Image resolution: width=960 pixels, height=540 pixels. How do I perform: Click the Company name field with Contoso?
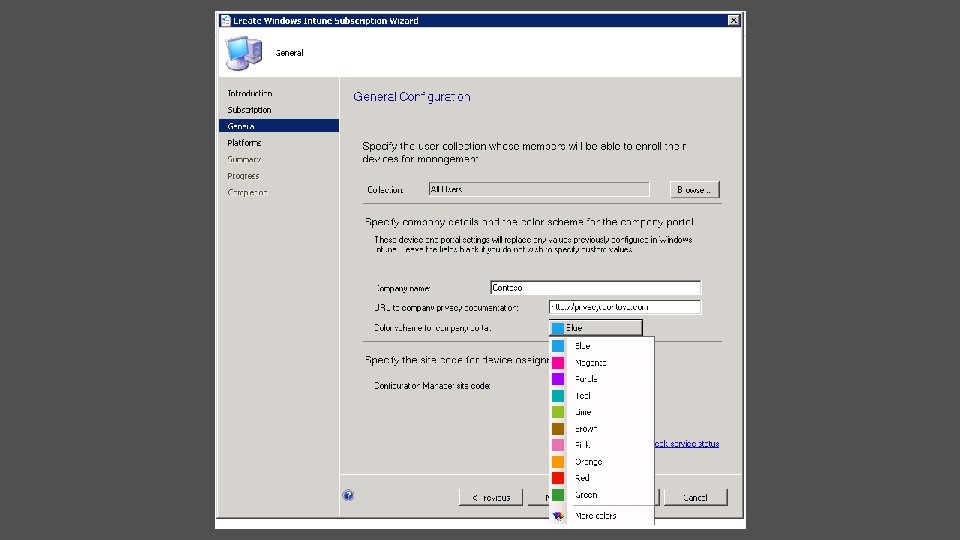tap(595, 288)
